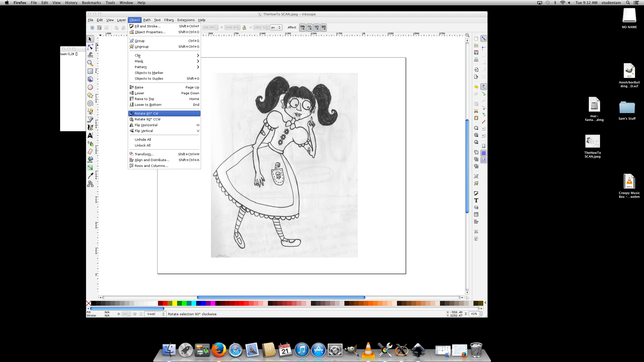Open the px units dropdown
This screenshot has width=644, height=362.
click(x=276, y=27)
